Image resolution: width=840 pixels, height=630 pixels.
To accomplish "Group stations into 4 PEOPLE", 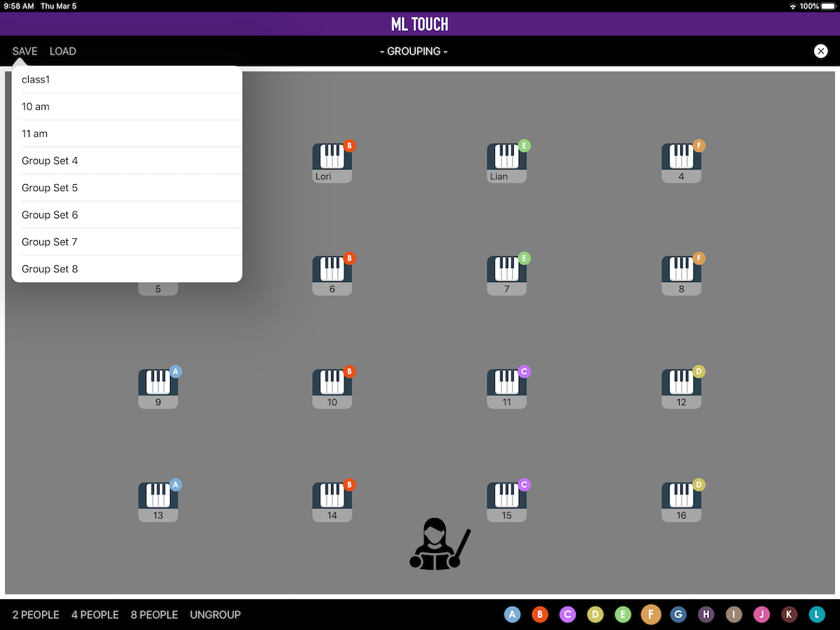I will click(95, 615).
